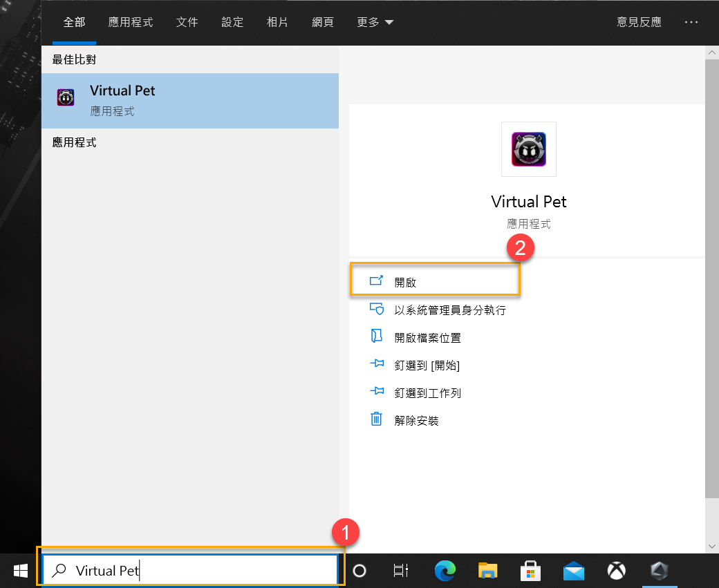Click the Cortana circle button
Image resolution: width=719 pixels, height=588 pixels.
click(359, 571)
